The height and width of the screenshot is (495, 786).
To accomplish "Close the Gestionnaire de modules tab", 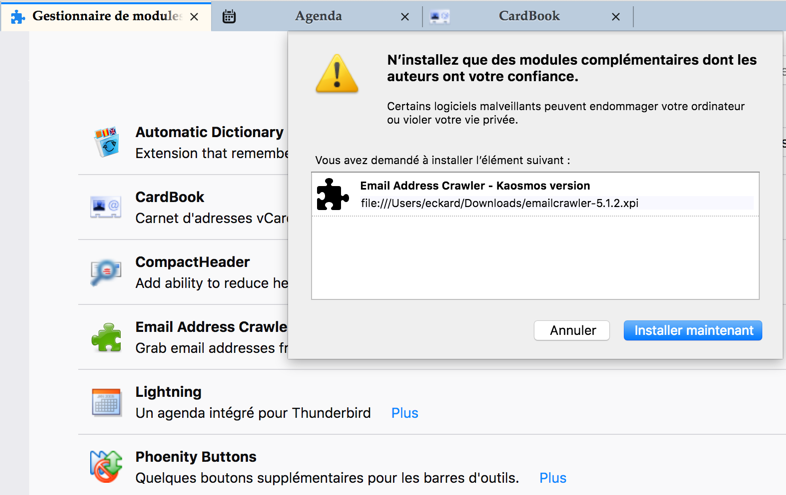I will tap(194, 17).
